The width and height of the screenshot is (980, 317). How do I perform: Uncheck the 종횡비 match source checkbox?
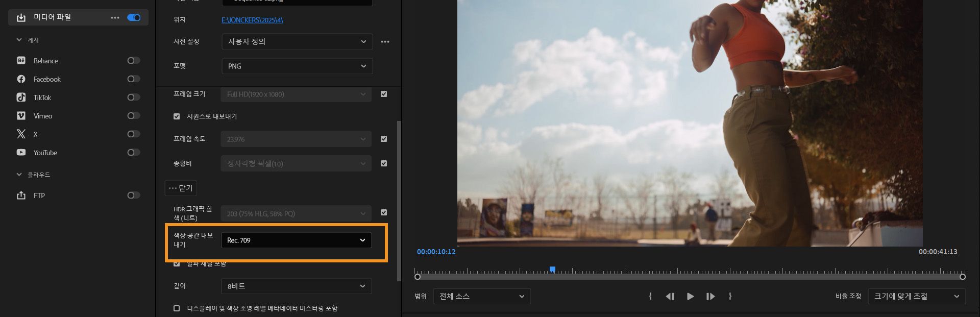coord(384,163)
